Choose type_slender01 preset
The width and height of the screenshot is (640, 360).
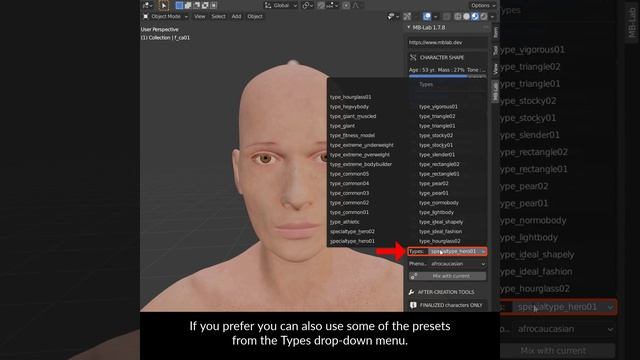(x=437, y=155)
